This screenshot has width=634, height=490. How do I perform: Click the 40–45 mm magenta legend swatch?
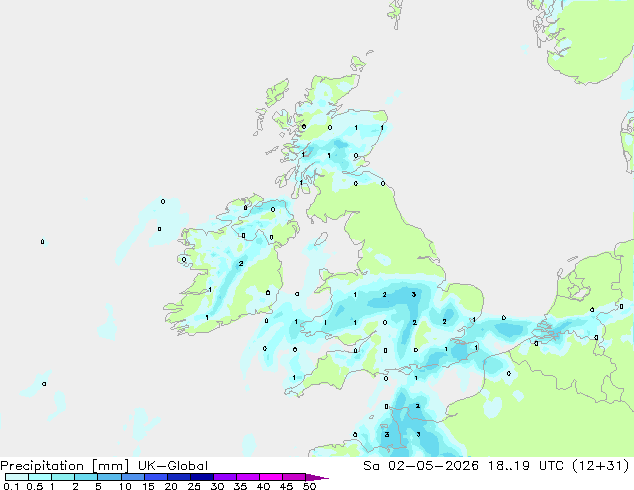[271, 477]
